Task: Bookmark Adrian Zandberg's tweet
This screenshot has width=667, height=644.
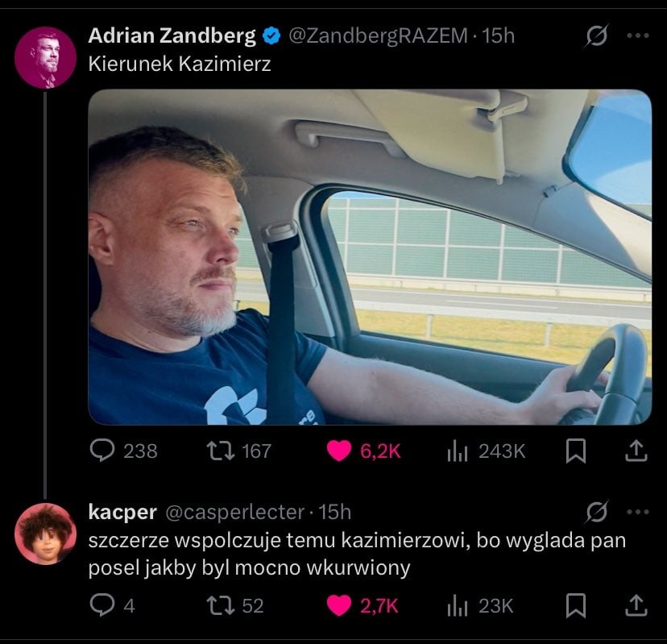Action: pos(576,451)
